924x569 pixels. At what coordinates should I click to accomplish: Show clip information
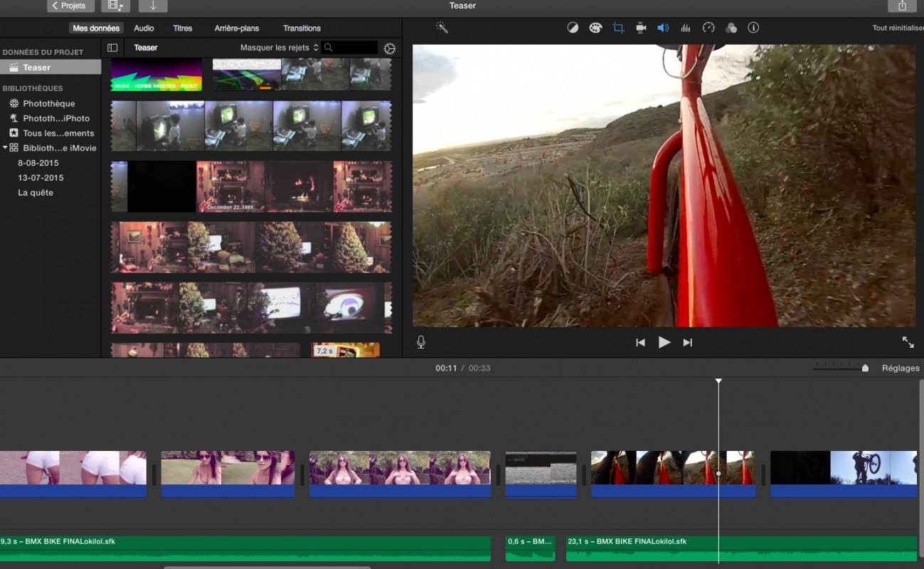[x=754, y=28]
